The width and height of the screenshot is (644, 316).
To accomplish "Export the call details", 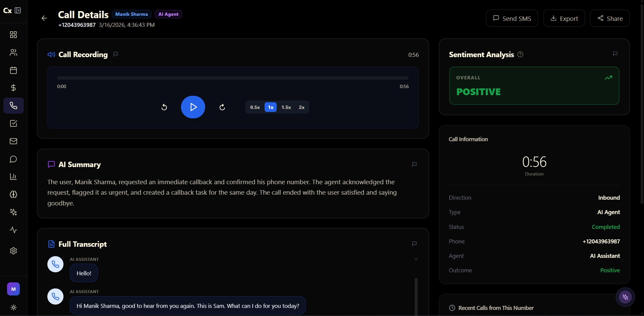I will 564,18.
